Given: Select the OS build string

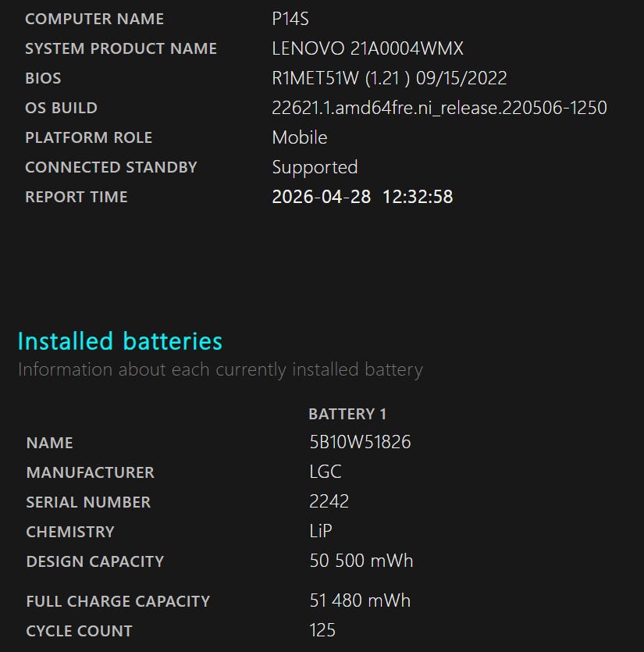Looking at the screenshot, I should pyautogui.click(x=439, y=108).
